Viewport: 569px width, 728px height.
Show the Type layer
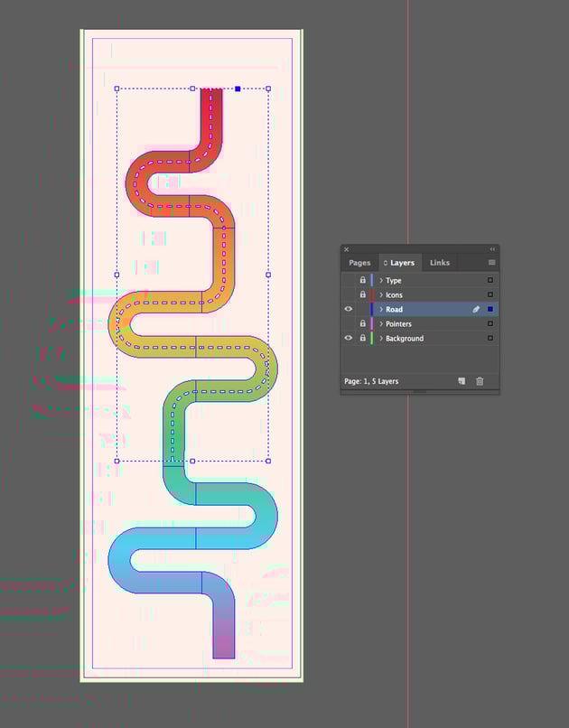pos(349,280)
